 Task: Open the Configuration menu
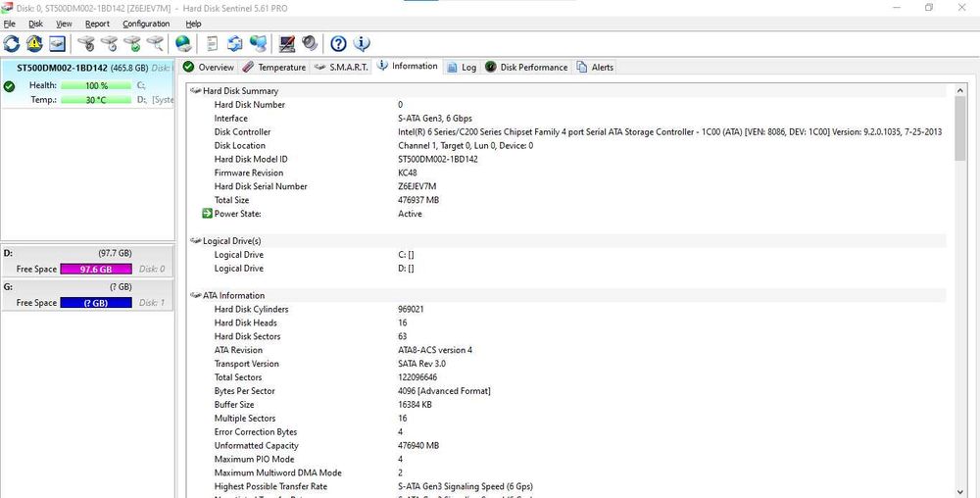tap(146, 24)
